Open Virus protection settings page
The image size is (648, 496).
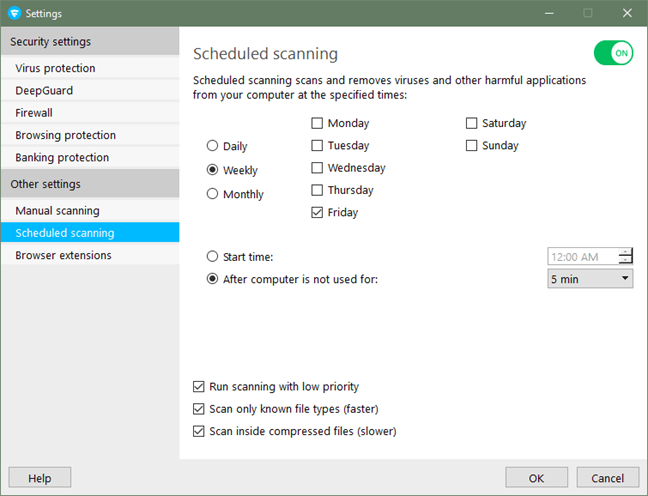[x=56, y=68]
